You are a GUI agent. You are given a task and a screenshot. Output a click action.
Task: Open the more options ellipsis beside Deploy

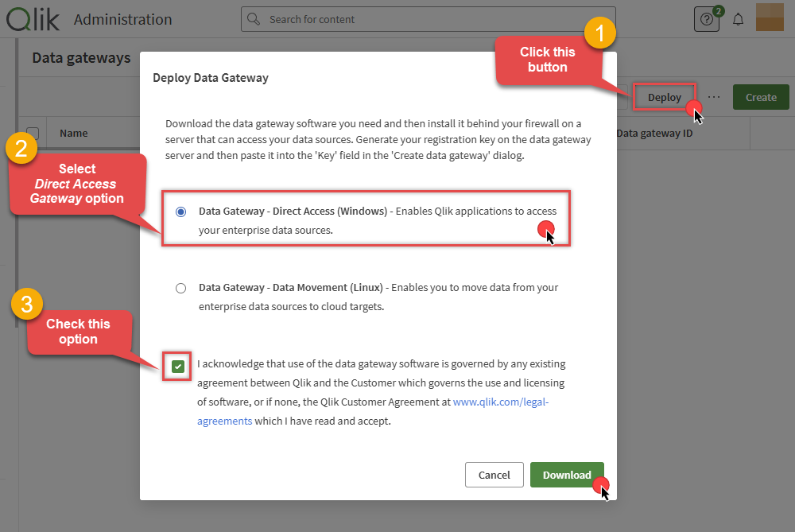(714, 96)
